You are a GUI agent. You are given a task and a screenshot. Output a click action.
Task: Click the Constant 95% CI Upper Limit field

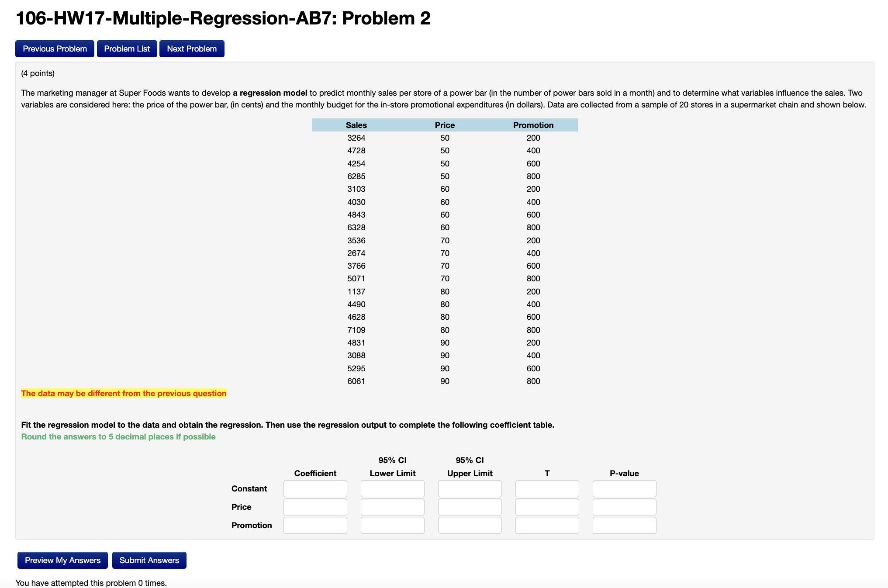pos(470,488)
